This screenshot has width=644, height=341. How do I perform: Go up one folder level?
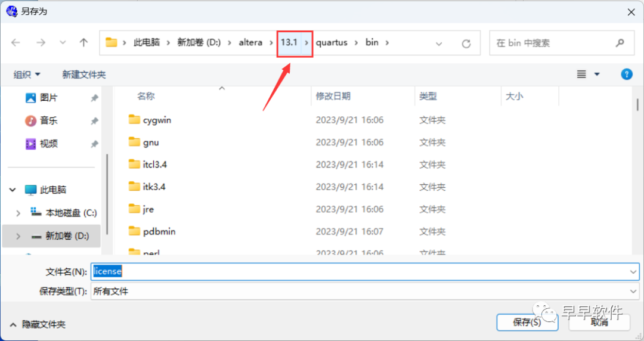tap(84, 42)
